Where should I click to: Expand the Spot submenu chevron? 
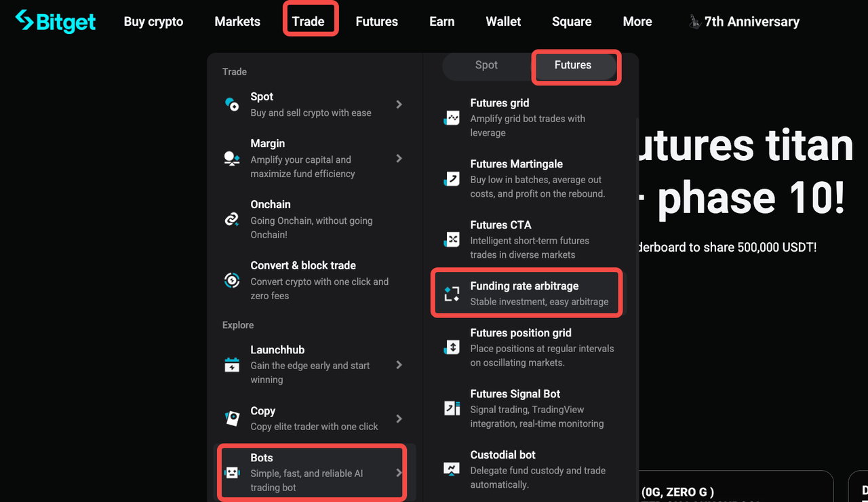coord(399,104)
